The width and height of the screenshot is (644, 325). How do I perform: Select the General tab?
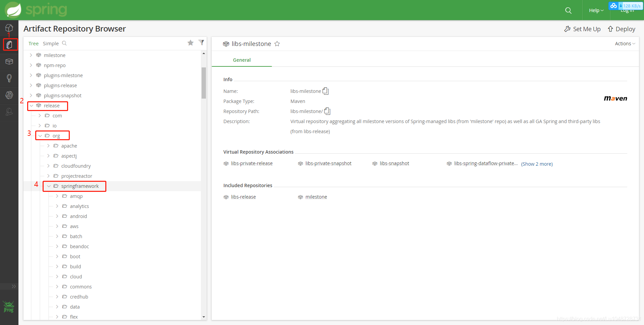point(241,60)
